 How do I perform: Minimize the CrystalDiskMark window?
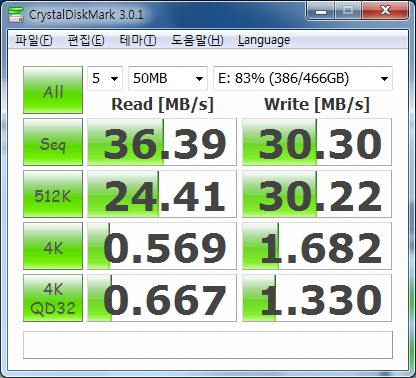[320, 11]
